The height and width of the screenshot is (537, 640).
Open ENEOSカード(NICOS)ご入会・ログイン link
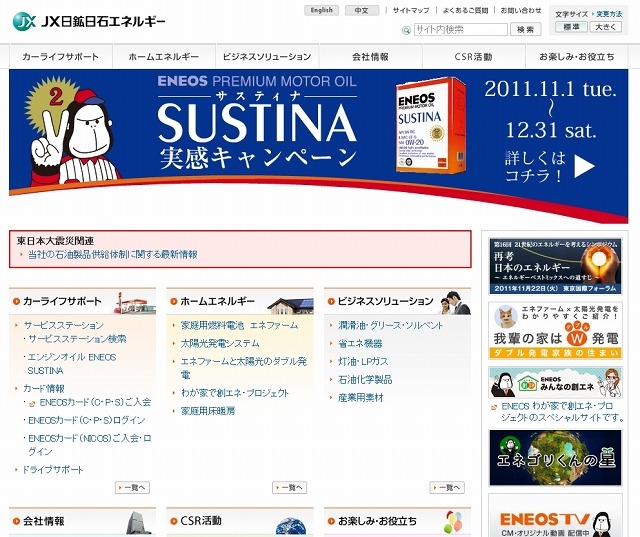89,445
